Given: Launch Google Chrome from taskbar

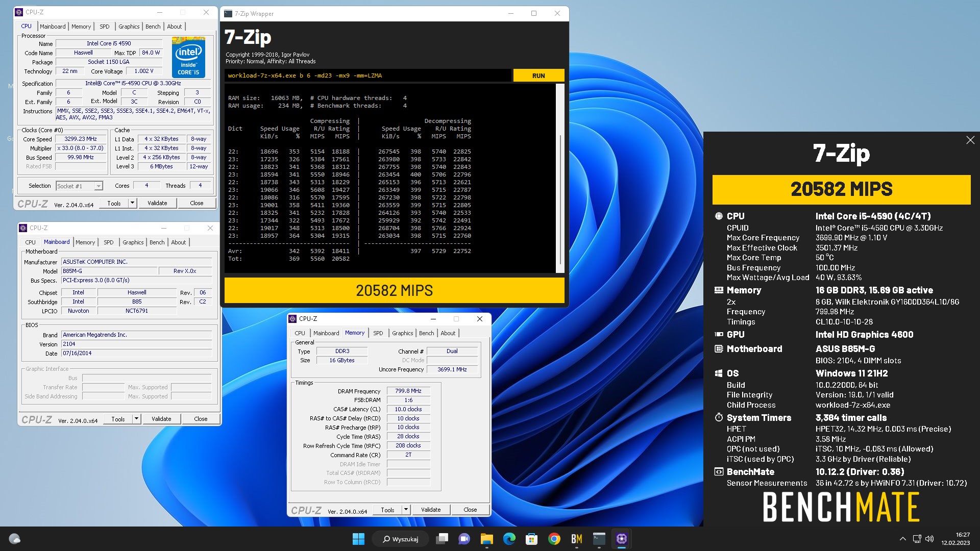Looking at the screenshot, I should (x=554, y=539).
